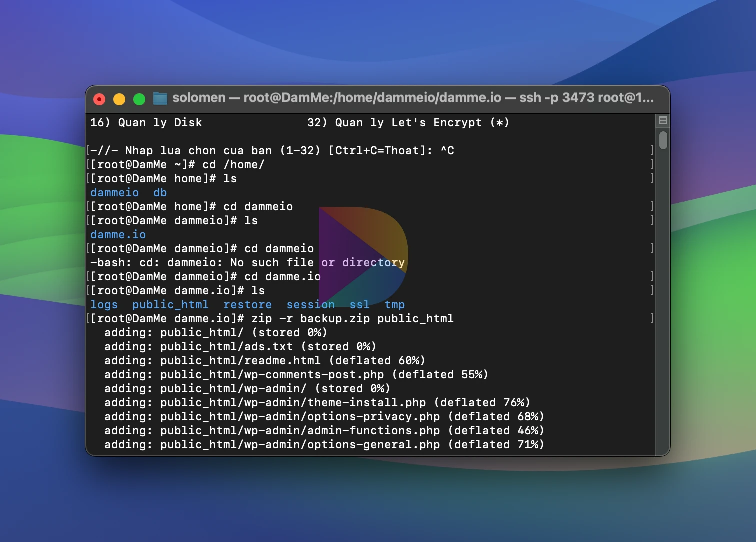Click the '16) Quan ly Disk' menu line
Screen dimensions: 756x542
[x=146, y=123]
